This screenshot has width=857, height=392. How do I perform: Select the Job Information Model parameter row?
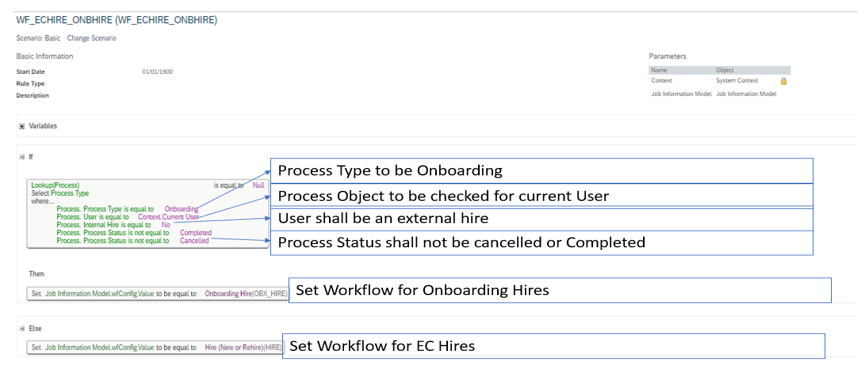tap(714, 94)
